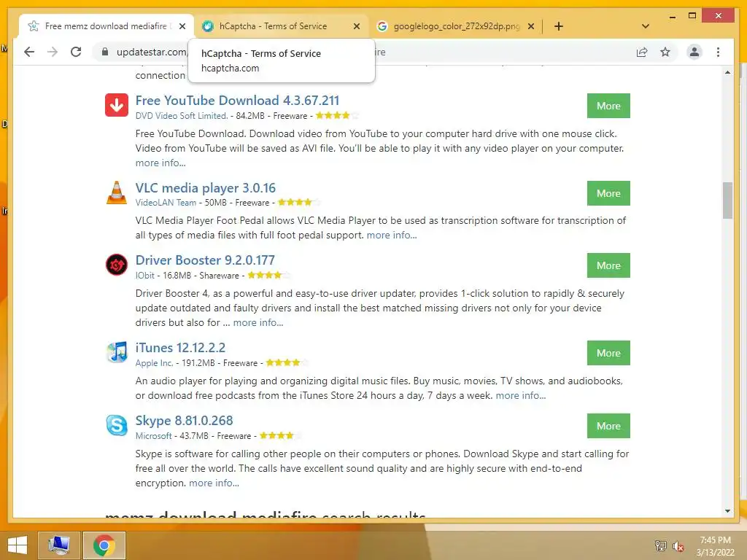Click More for Free YouTube Download
747x560 pixels.
point(608,106)
